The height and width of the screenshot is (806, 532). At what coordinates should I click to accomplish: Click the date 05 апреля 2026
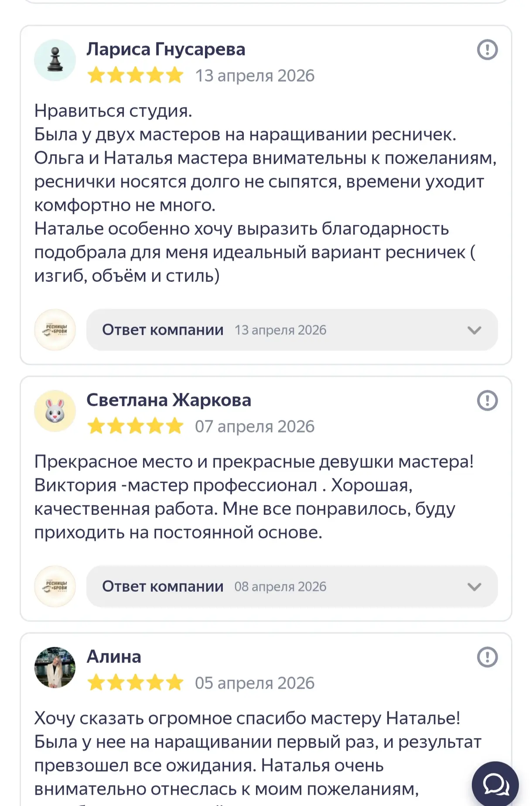(255, 683)
